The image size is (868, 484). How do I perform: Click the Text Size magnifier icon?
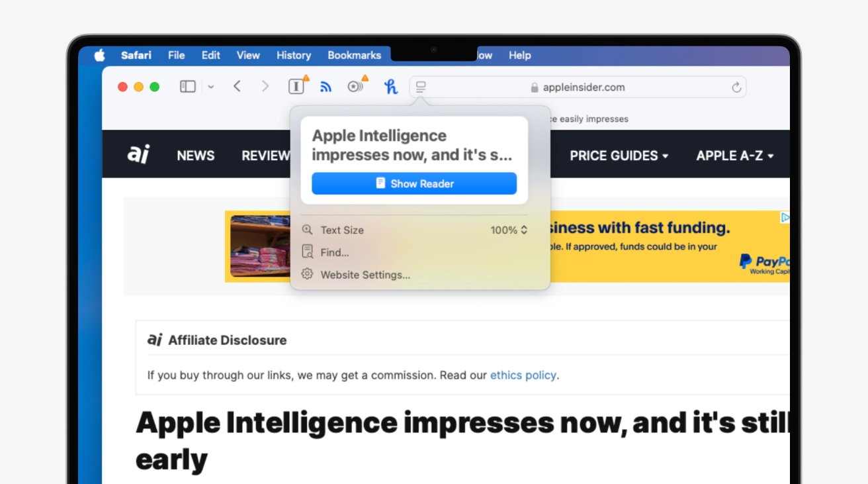click(307, 230)
